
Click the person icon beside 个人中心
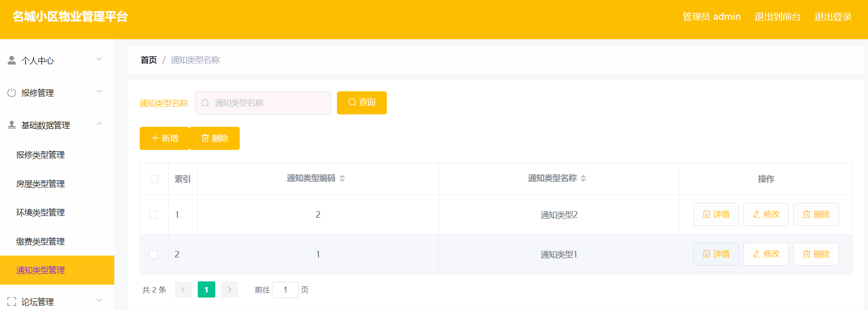(12, 60)
